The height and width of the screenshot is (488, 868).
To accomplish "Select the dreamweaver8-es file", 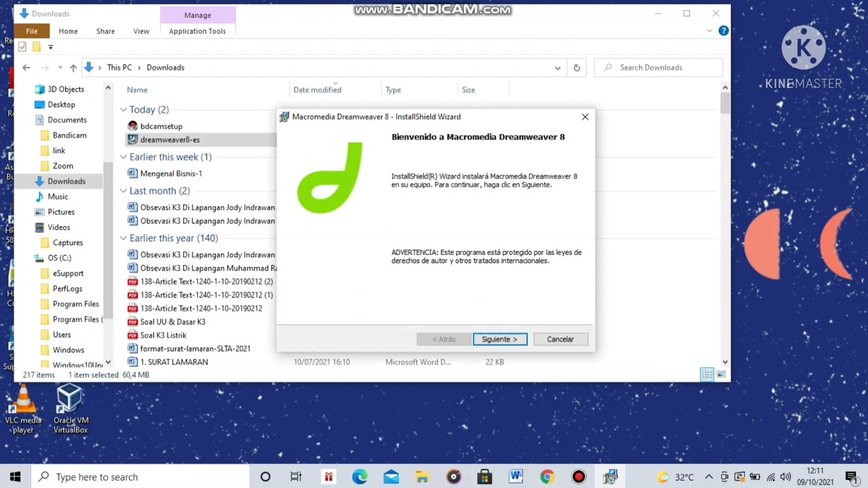I will pos(170,140).
